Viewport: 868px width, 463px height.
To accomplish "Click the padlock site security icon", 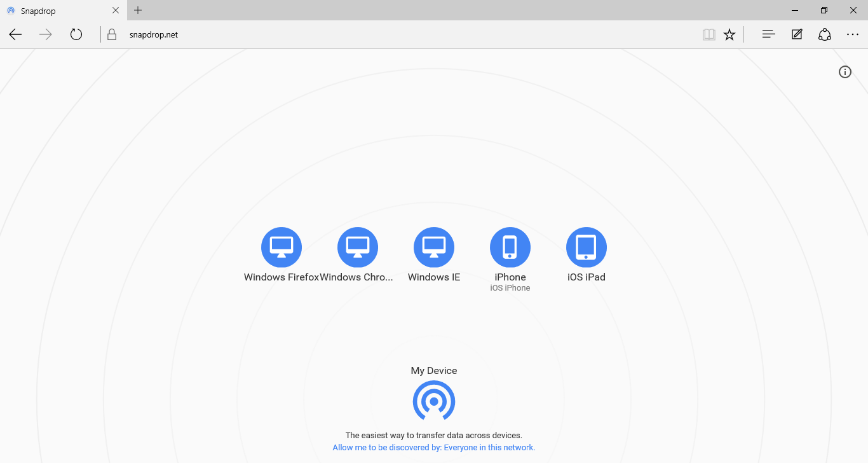I will click(x=112, y=34).
